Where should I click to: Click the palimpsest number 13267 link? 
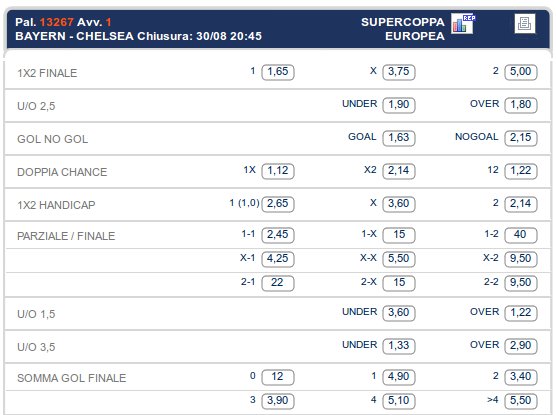point(56,22)
